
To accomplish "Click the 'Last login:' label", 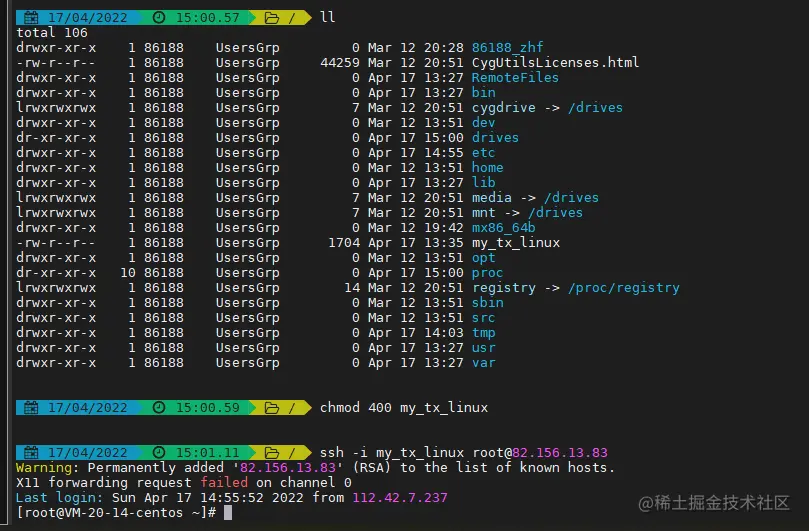I will tap(59, 497).
